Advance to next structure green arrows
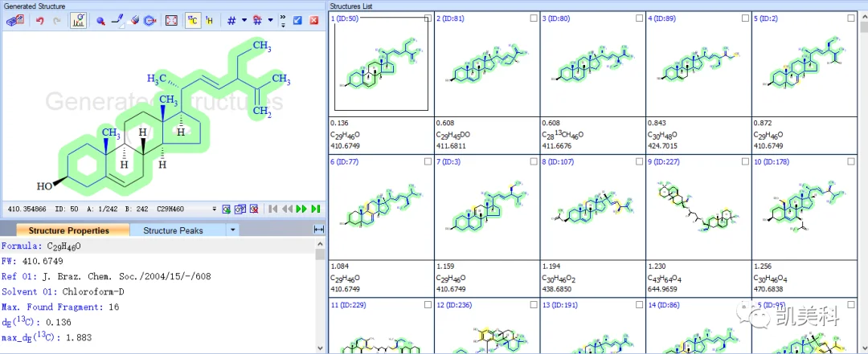The width and height of the screenshot is (868, 354). (x=301, y=209)
